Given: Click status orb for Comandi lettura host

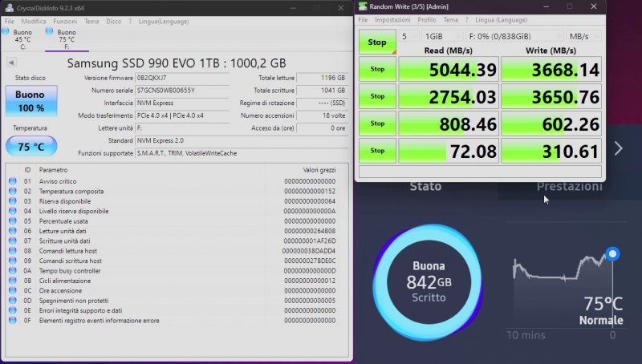Looking at the screenshot, I should coord(13,251).
